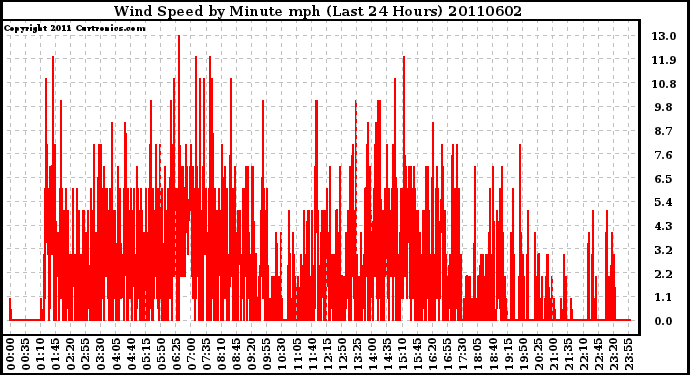Click the 05:50 time label
Image resolution: width=690 pixels, height=375 pixels.
[x=161, y=355]
